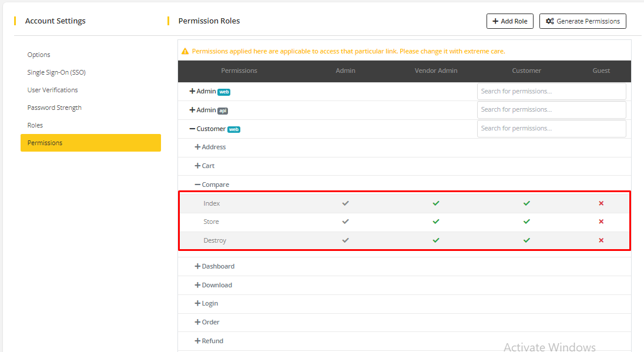Collapse the Compare permissions section
This screenshot has height=352, width=644.
coord(198,185)
